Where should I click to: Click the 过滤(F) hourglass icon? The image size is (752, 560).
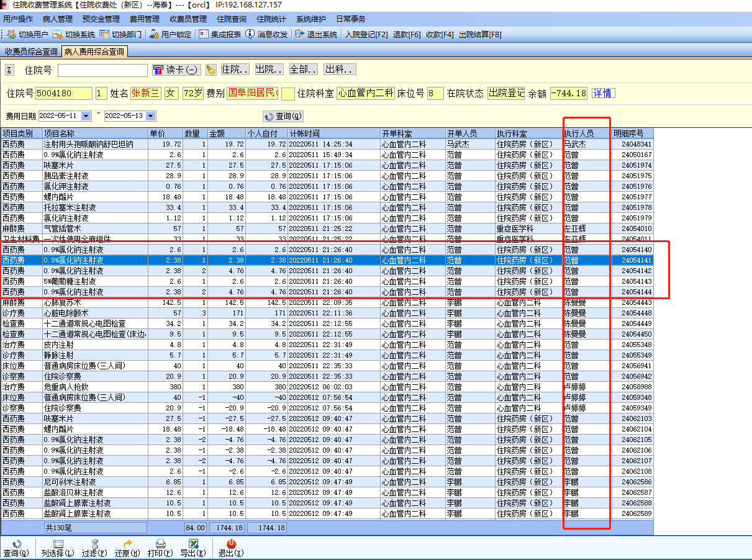[94, 544]
